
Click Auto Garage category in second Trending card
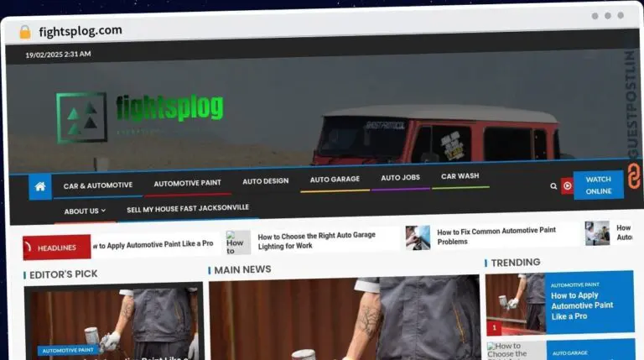569,353
